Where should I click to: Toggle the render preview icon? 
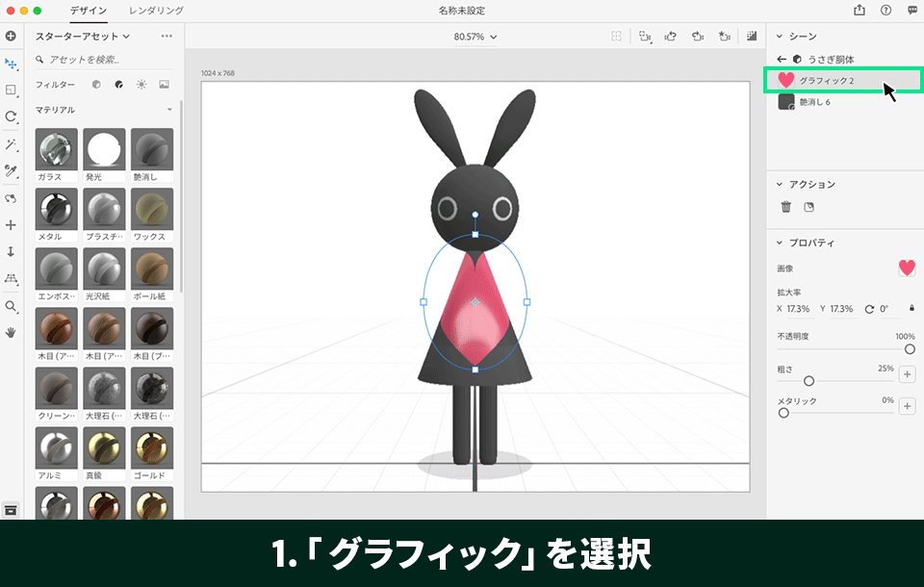click(x=751, y=37)
